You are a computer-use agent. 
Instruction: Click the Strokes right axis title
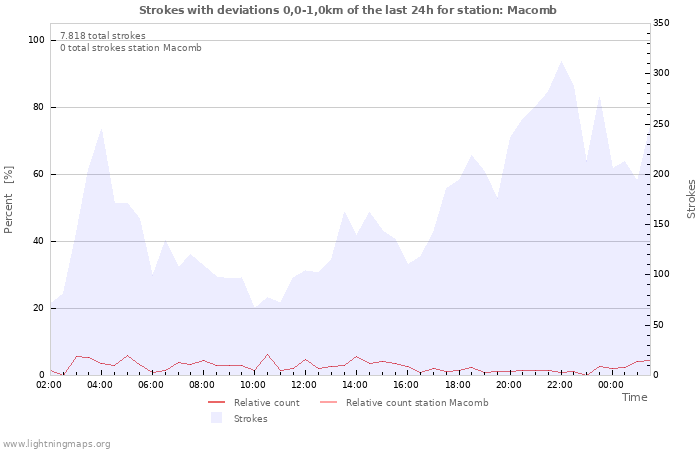pyautogui.click(x=691, y=199)
